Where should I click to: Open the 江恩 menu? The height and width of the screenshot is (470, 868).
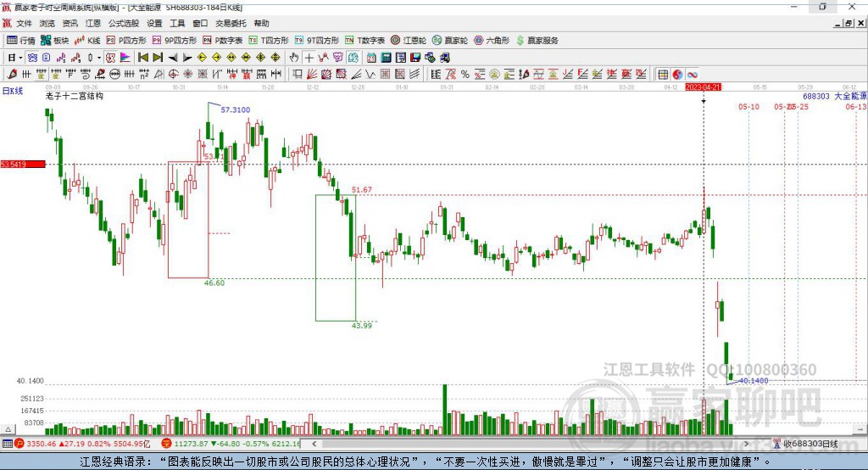click(x=93, y=23)
